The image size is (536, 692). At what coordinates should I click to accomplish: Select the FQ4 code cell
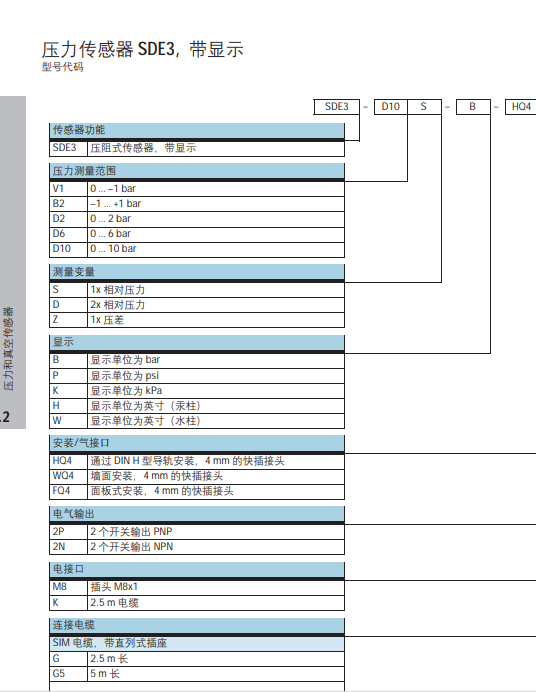click(68, 491)
